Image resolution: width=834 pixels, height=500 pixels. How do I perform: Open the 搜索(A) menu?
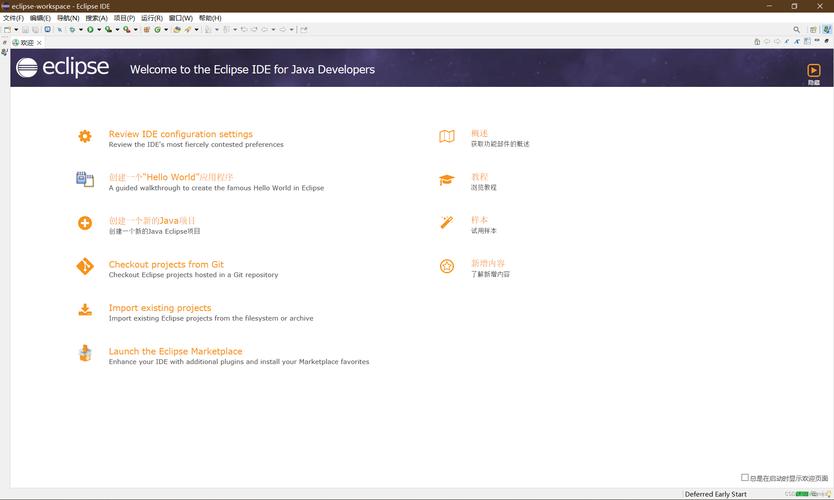click(x=96, y=18)
